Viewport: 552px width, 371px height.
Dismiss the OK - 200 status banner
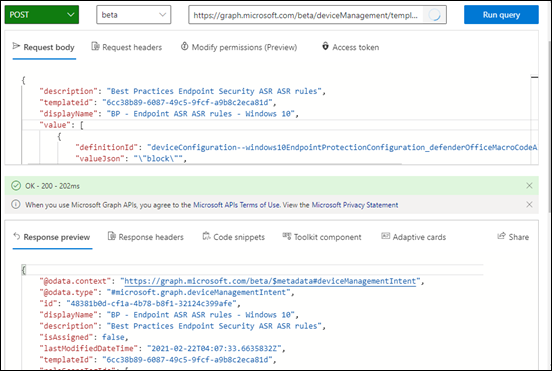pyautogui.click(x=529, y=186)
